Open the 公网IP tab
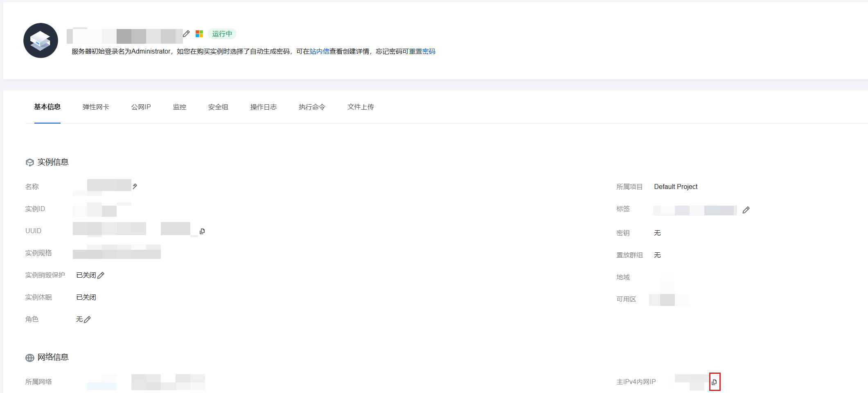Screen dimensions: 868x393 point(141,107)
